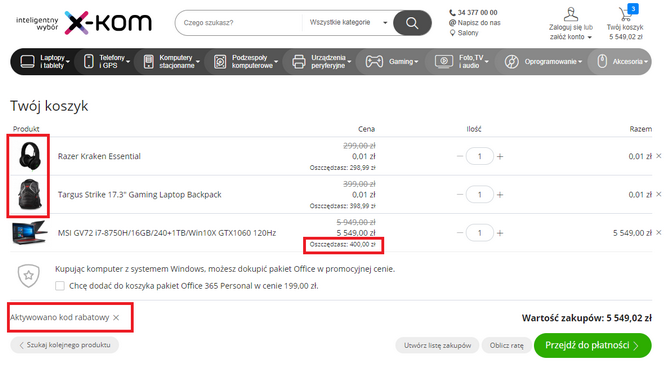Click Przejdź do płatności button
The image size is (670, 375).
(593, 345)
